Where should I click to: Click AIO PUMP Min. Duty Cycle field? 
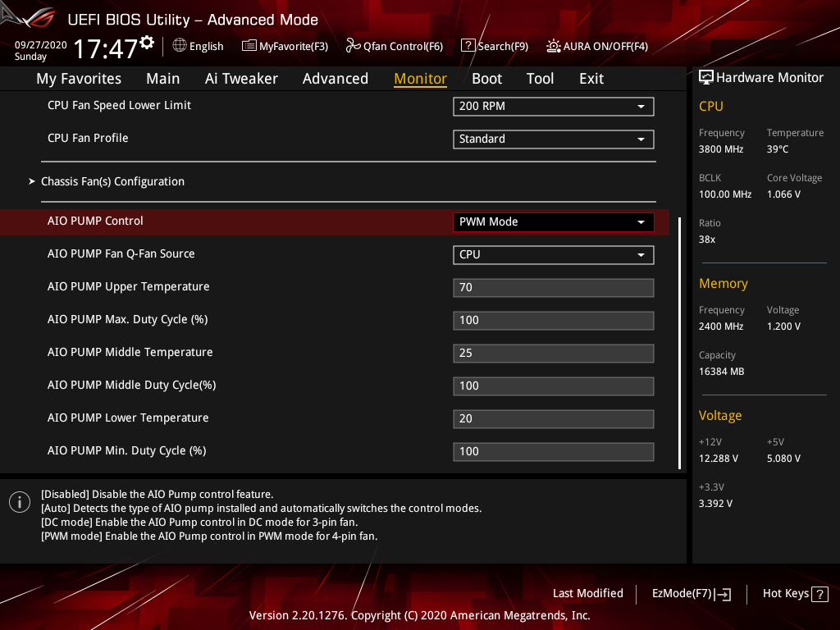pyautogui.click(x=554, y=452)
